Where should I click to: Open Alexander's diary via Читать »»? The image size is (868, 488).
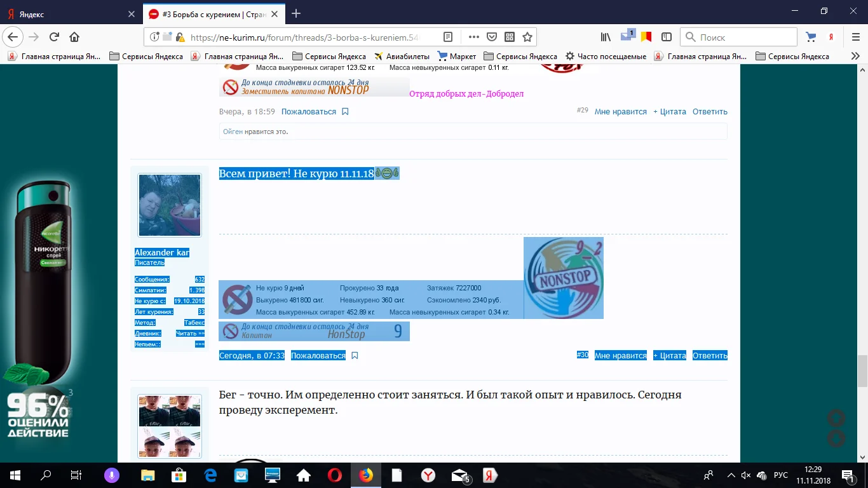pos(190,333)
